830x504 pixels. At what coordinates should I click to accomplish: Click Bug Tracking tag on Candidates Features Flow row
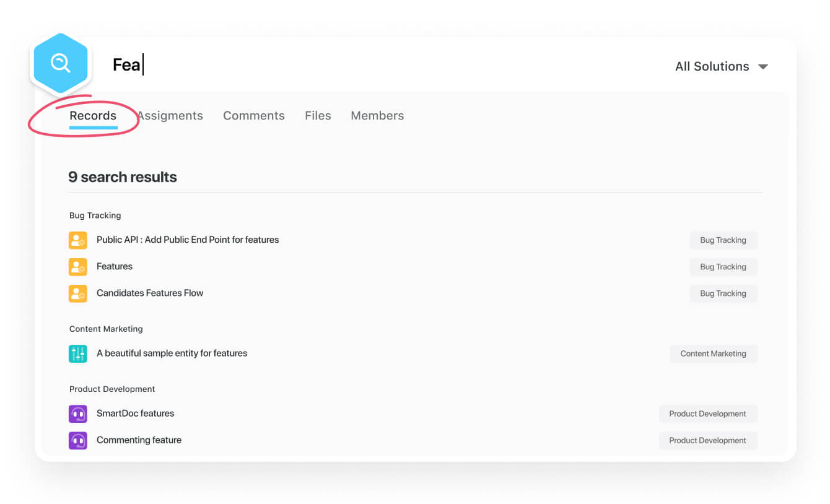tap(723, 293)
